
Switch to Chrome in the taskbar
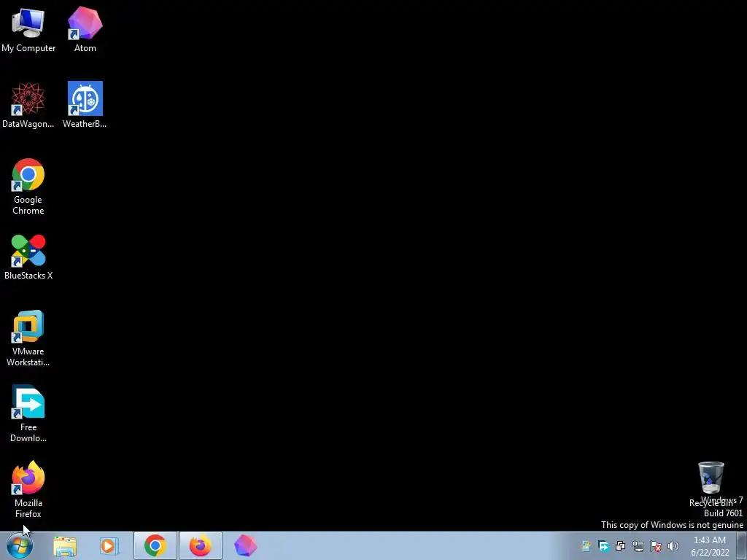click(x=155, y=545)
